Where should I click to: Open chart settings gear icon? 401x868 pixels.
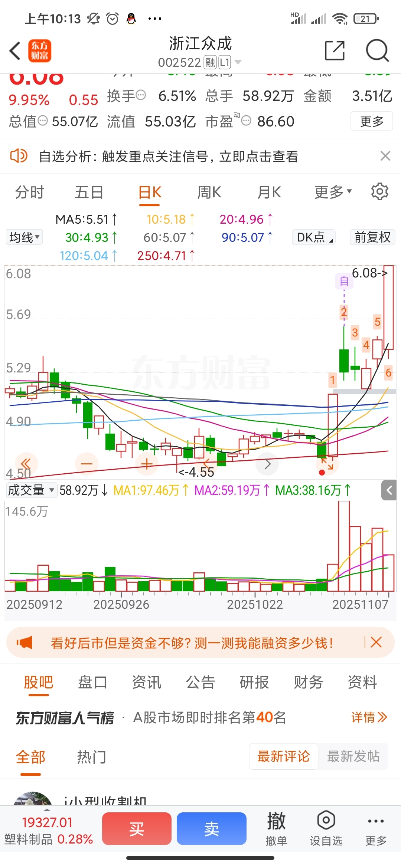tap(379, 191)
